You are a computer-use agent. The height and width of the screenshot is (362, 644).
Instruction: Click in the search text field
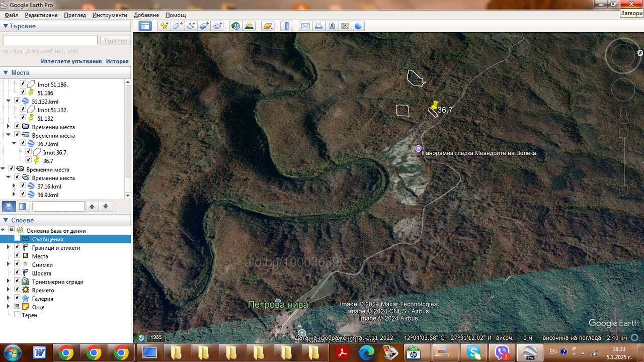(50, 40)
